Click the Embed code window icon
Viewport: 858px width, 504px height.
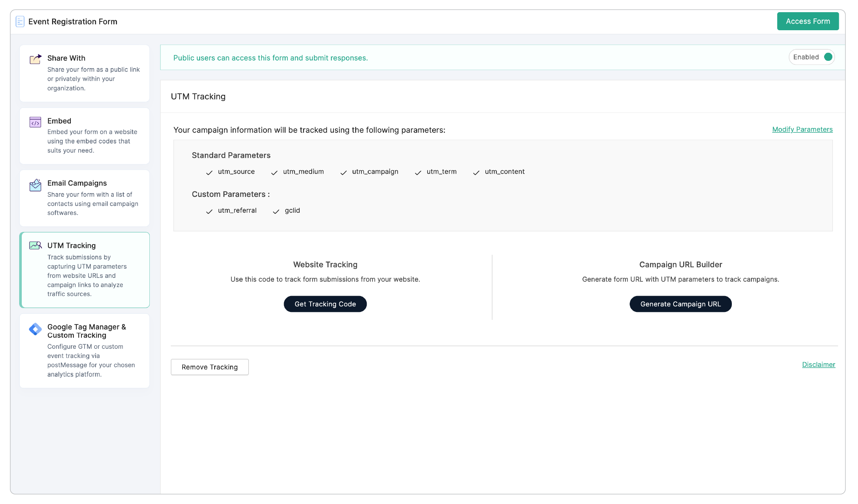(x=35, y=122)
